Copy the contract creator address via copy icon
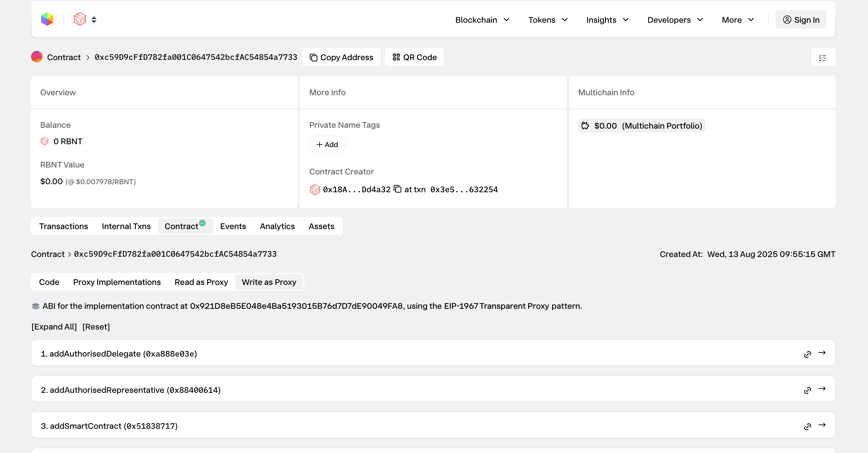Viewport: 868px width, 453px height. (x=398, y=189)
